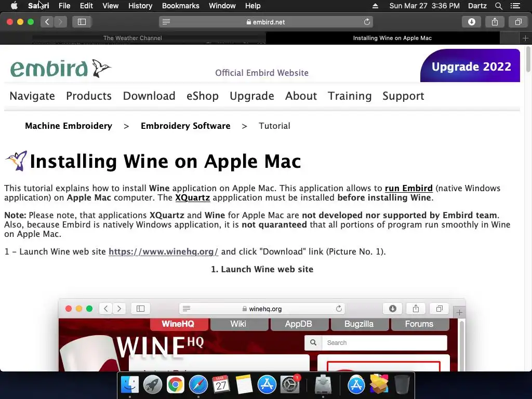Reload the embird.net page
The height and width of the screenshot is (399, 532).
tap(367, 22)
